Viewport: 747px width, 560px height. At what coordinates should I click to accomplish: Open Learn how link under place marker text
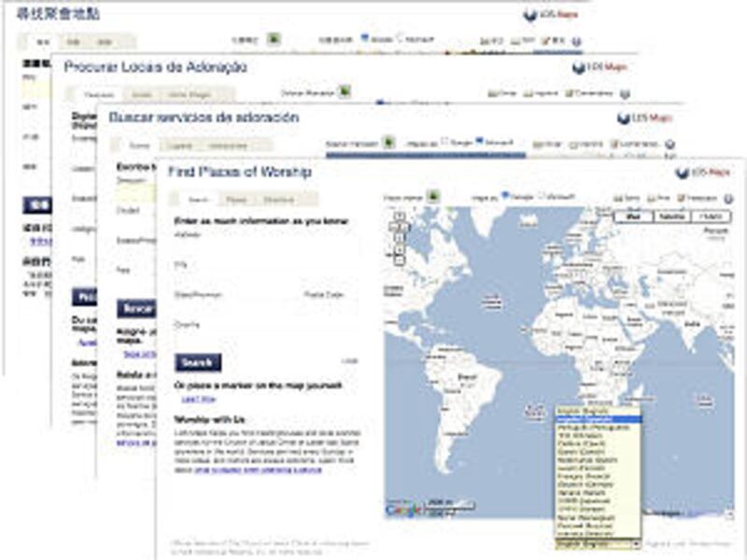tap(199, 399)
